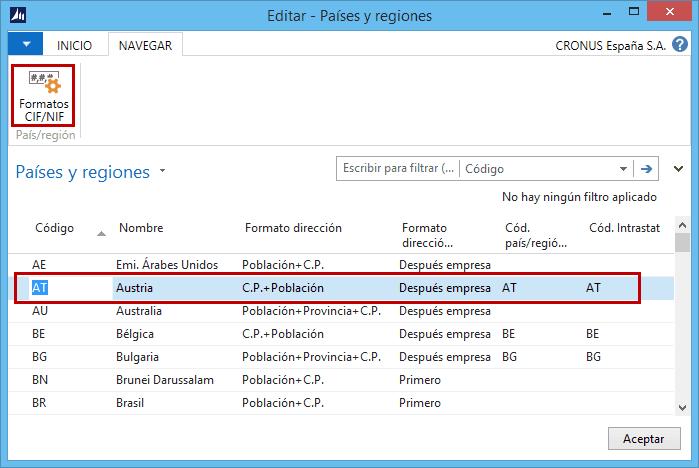This screenshot has height=468, width=699.
Task: Click the AU code cell
Action: pos(40,311)
